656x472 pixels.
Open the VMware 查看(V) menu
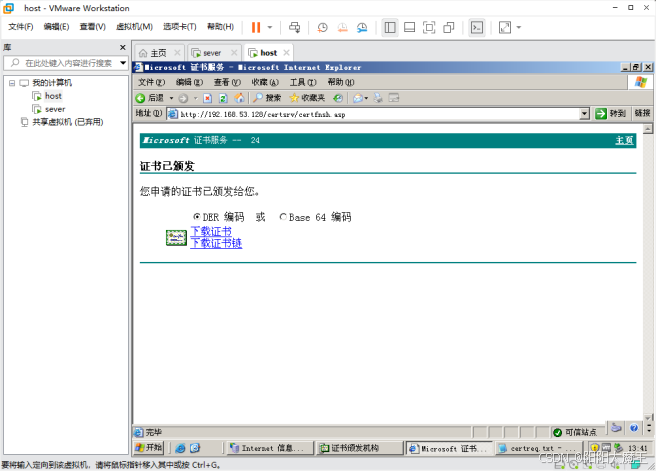click(92, 27)
